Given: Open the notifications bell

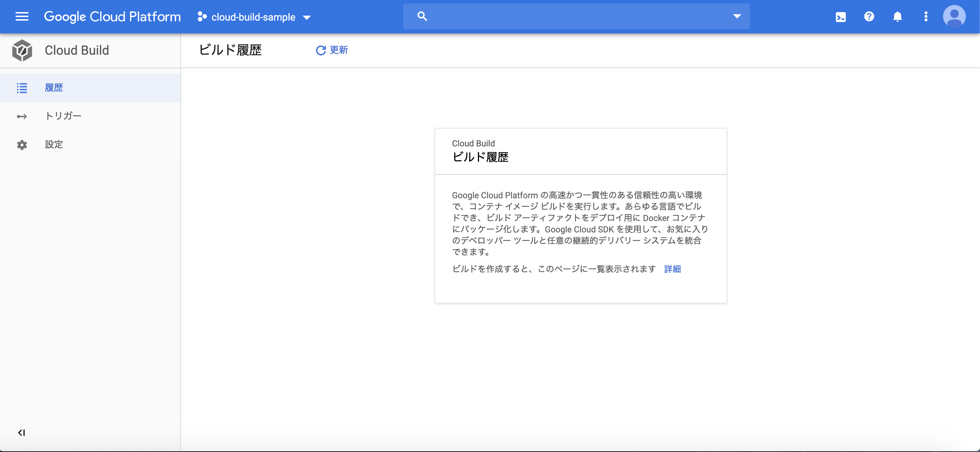Looking at the screenshot, I should tap(898, 16).
